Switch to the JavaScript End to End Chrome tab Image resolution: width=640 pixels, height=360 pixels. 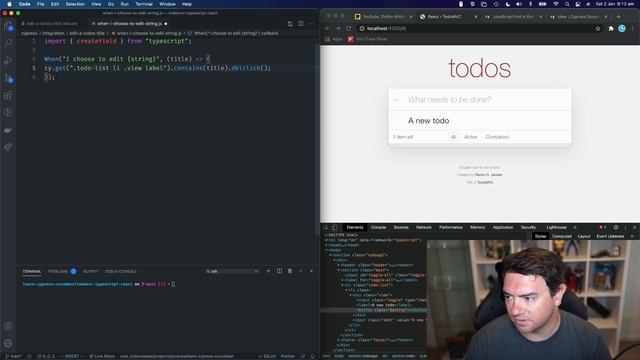513,17
